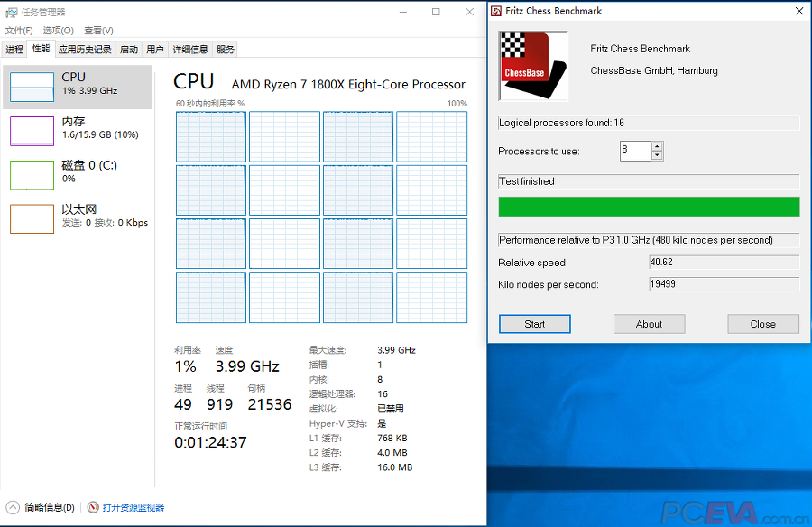Click the Task Manager title bar icon

click(x=10, y=12)
